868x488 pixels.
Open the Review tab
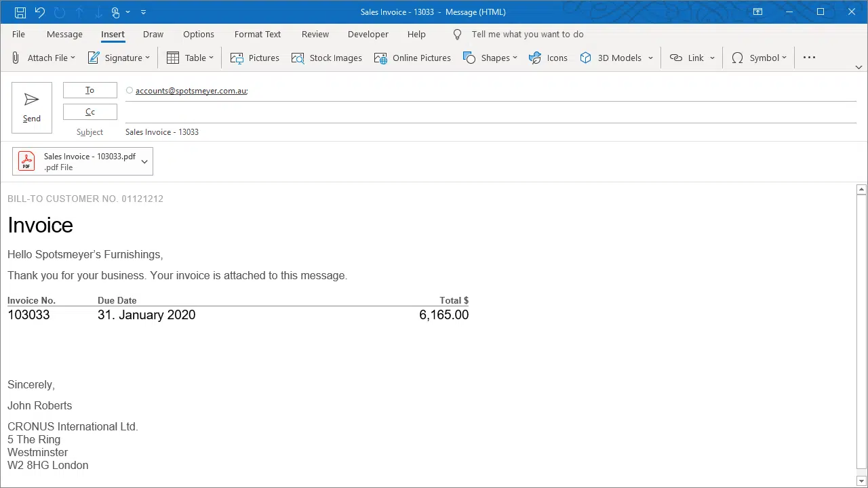pyautogui.click(x=315, y=35)
